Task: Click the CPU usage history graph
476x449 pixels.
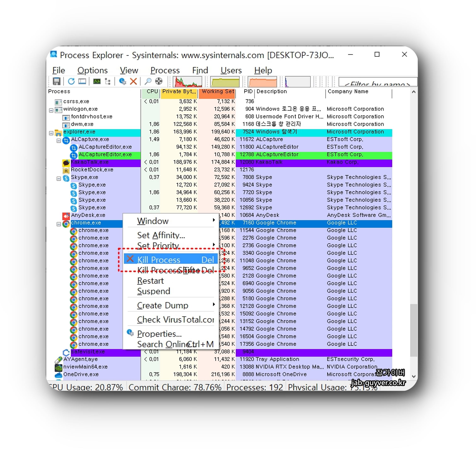Action: pos(187,82)
